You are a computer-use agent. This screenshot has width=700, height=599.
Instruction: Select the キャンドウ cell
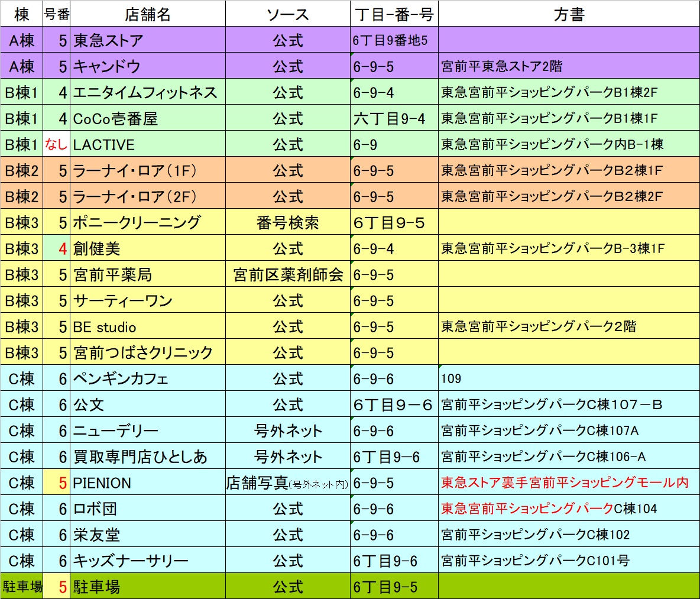[x=148, y=66]
